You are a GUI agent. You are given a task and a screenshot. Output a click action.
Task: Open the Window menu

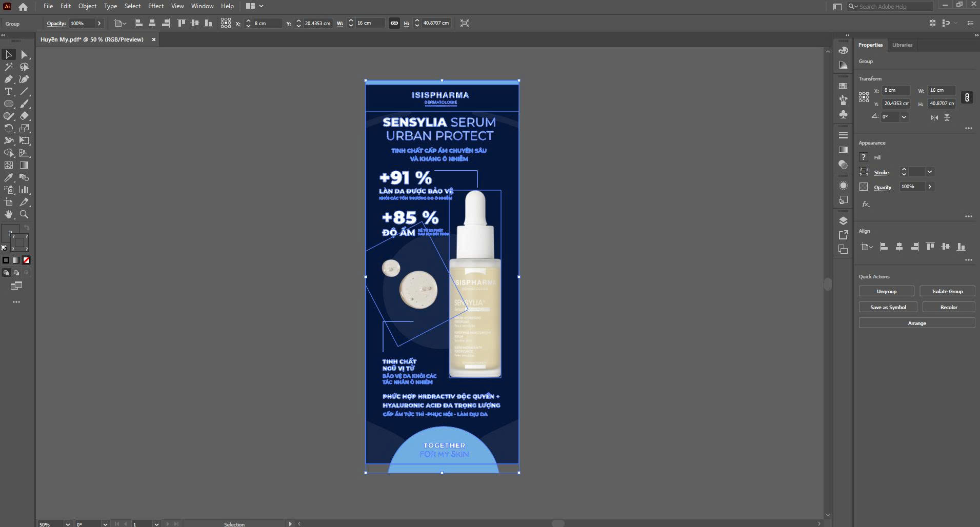(x=203, y=6)
